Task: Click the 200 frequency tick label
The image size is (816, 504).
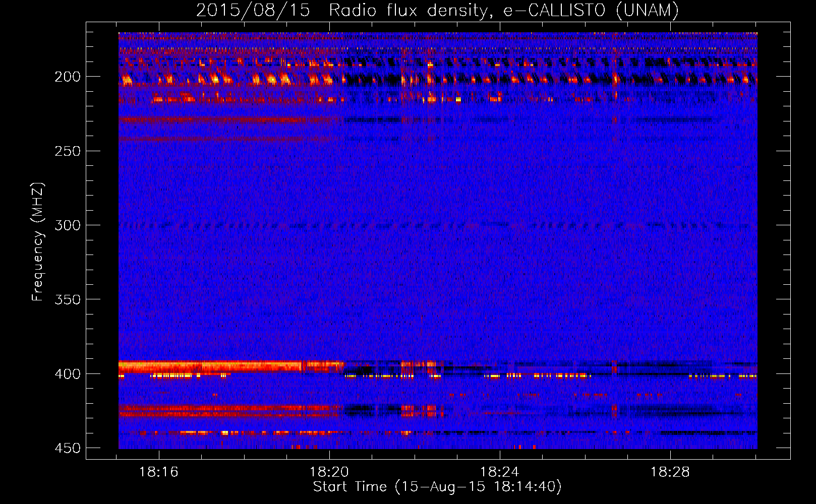Action: tap(68, 77)
